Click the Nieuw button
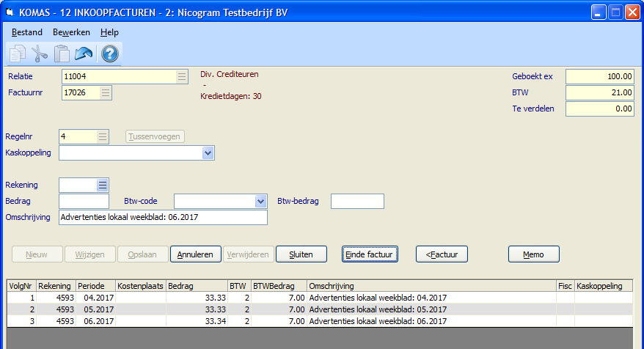Viewport: 644px width, 349px height. 37,254
